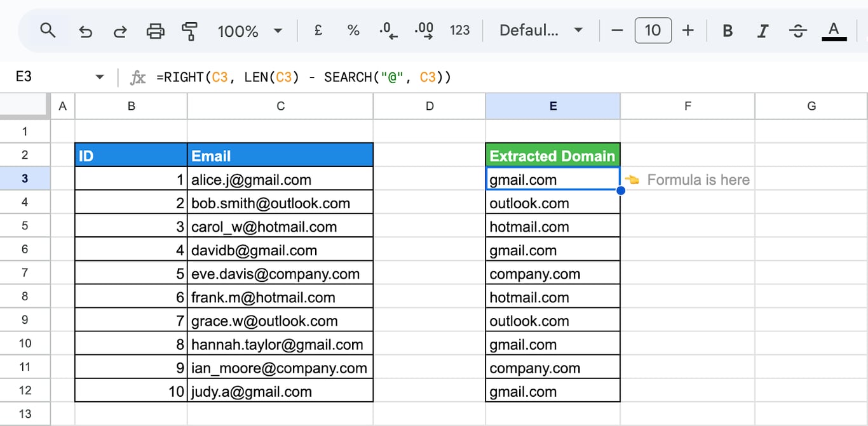Select column C header

coord(280,106)
